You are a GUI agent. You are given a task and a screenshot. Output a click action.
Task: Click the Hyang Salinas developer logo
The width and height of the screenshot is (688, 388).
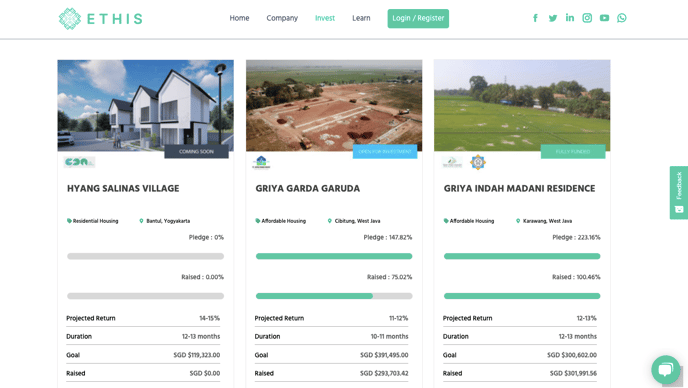[x=79, y=162]
